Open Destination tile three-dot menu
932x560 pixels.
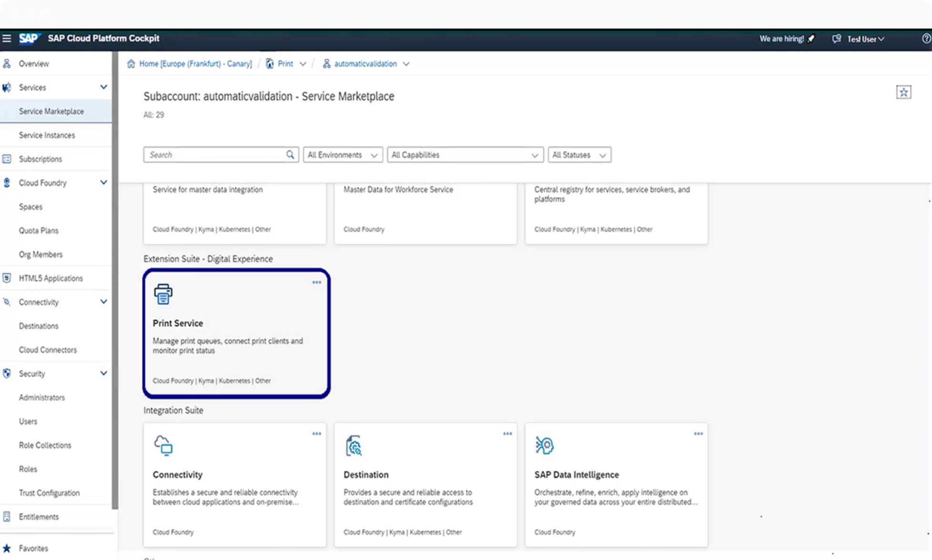507,434
